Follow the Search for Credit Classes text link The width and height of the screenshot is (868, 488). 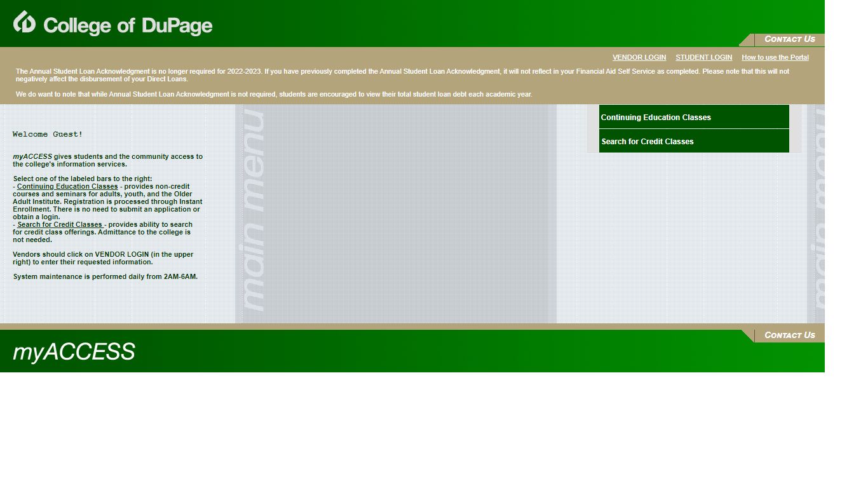pos(60,225)
